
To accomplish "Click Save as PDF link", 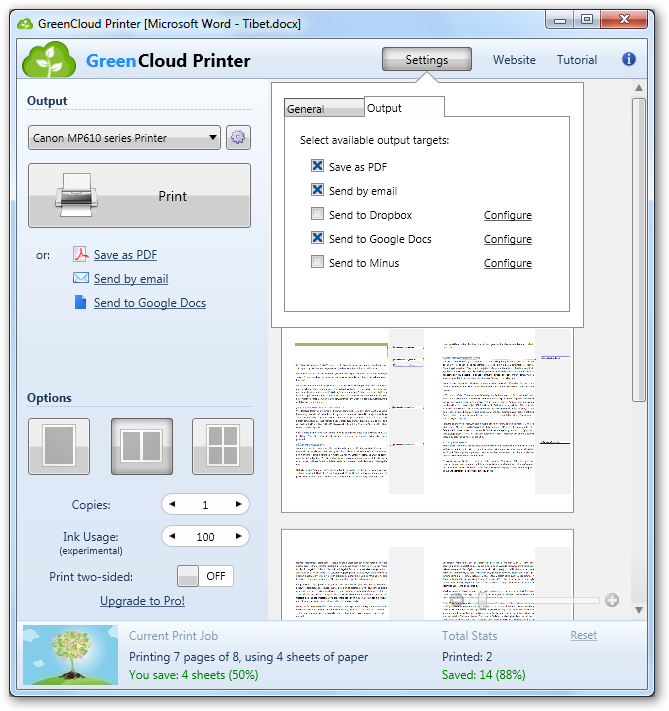I will pos(125,255).
